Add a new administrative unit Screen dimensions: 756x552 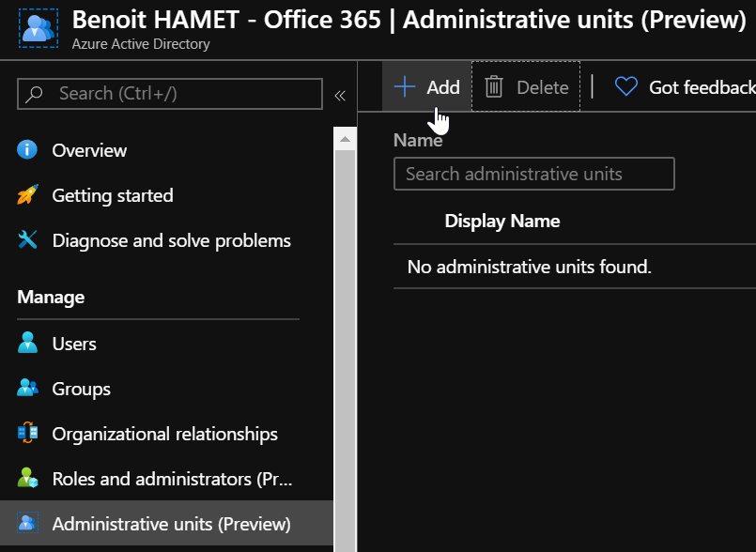coord(427,87)
